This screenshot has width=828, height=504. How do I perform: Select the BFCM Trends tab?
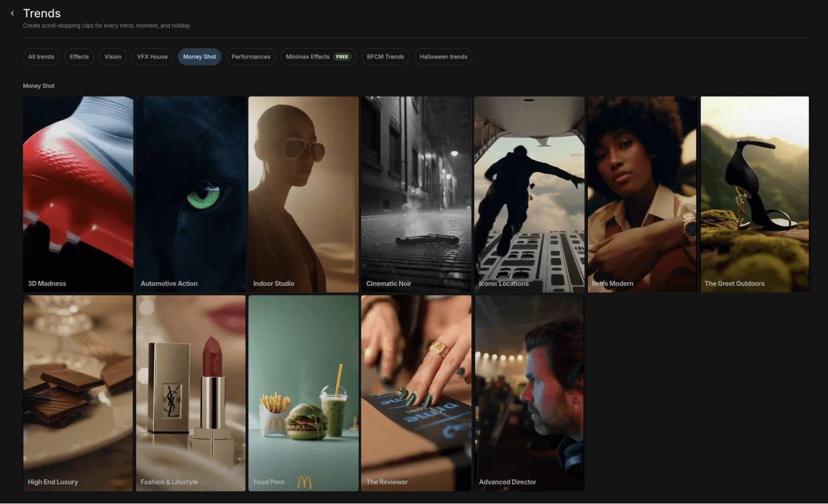click(385, 57)
